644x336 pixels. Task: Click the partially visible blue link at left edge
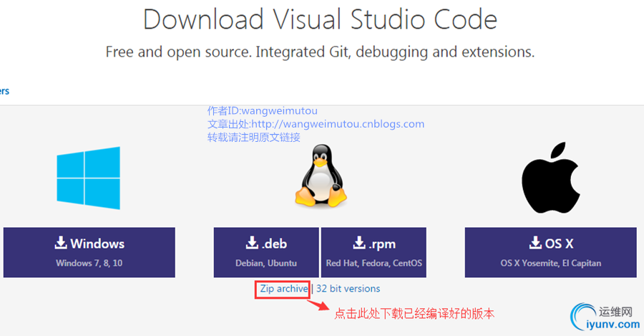[4, 91]
